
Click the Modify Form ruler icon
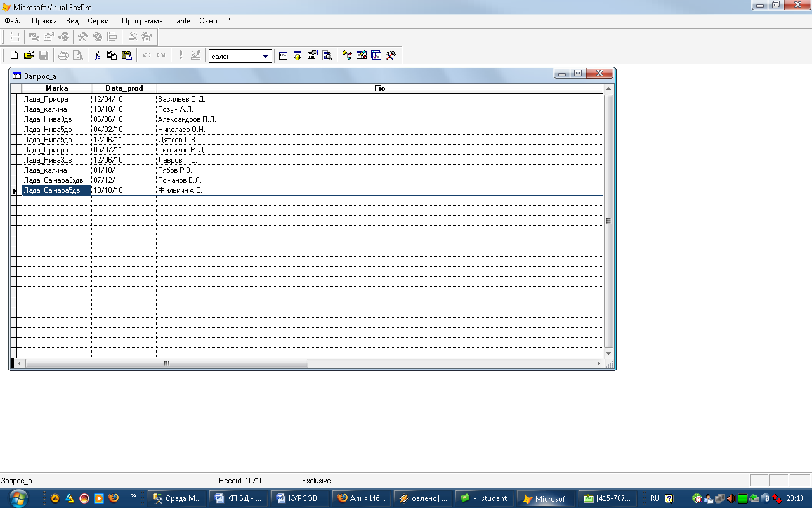tap(195, 56)
